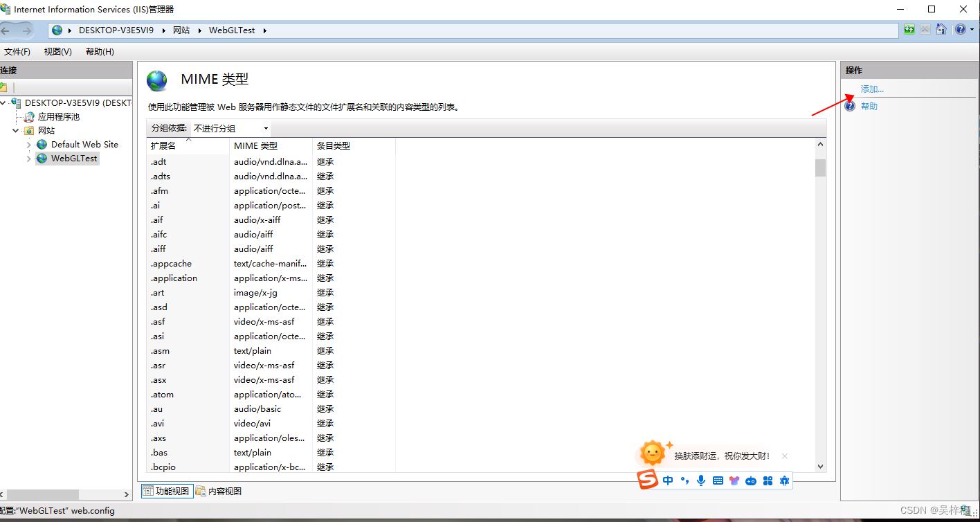Select the .atom extension row
The image size is (980, 522).
click(x=271, y=395)
